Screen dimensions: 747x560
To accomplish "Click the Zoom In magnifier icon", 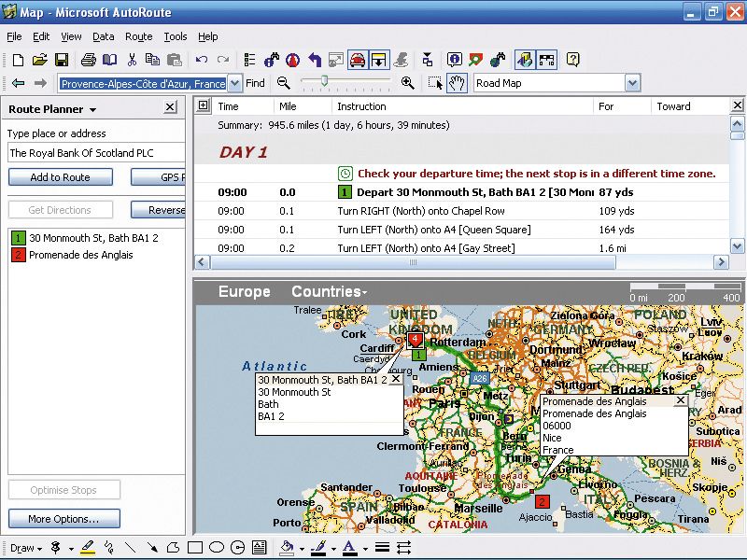I will pos(408,82).
